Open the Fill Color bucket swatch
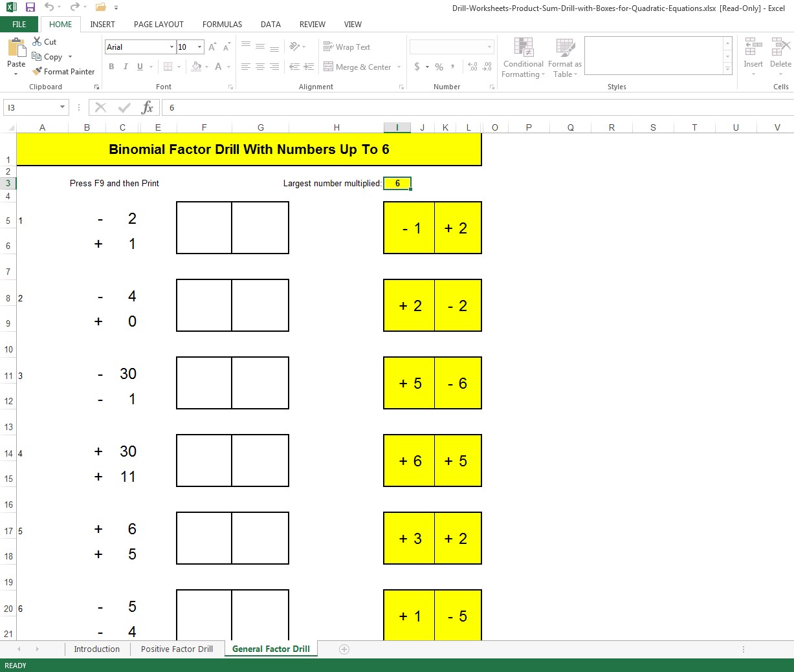794x672 pixels. (x=197, y=67)
